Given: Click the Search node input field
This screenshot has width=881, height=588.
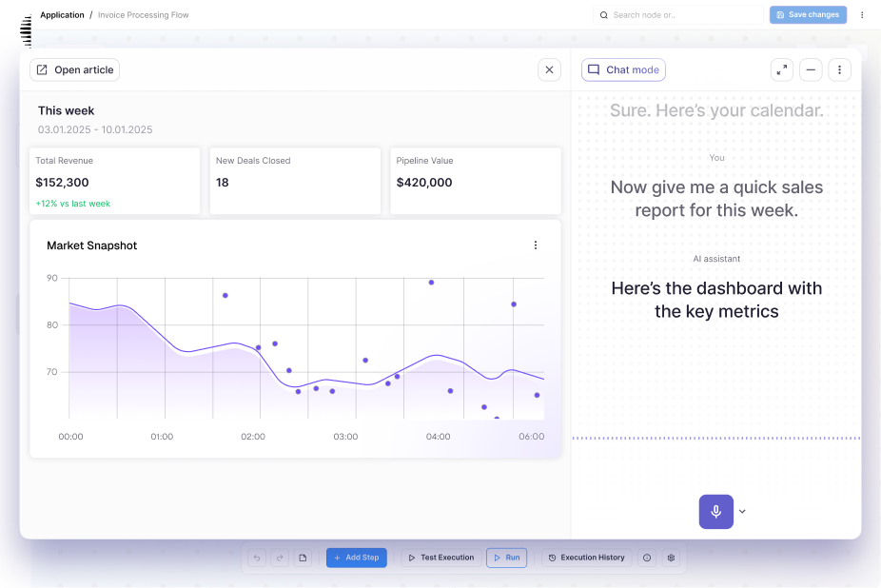Looking at the screenshot, I should [677, 15].
